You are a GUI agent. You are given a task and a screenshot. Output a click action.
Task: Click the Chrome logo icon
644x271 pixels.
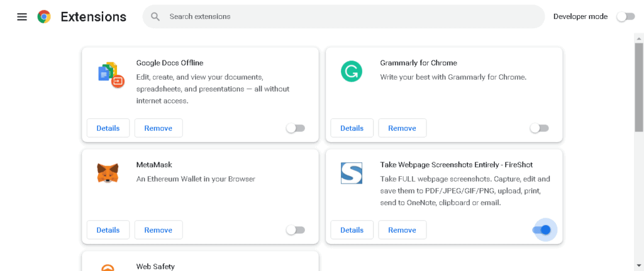[44, 16]
